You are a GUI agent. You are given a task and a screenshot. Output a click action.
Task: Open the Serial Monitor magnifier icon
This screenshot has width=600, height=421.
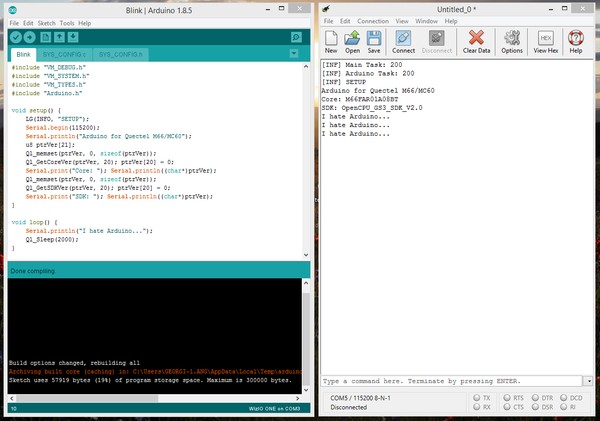coord(296,37)
